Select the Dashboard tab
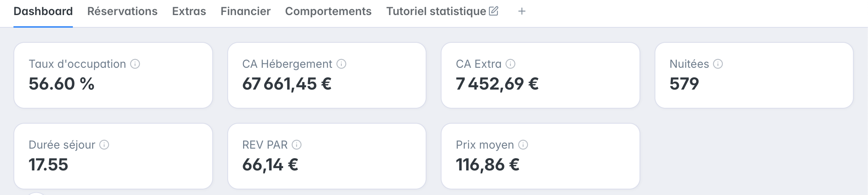The width and height of the screenshot is (868, 195). (x=43, y=11)
